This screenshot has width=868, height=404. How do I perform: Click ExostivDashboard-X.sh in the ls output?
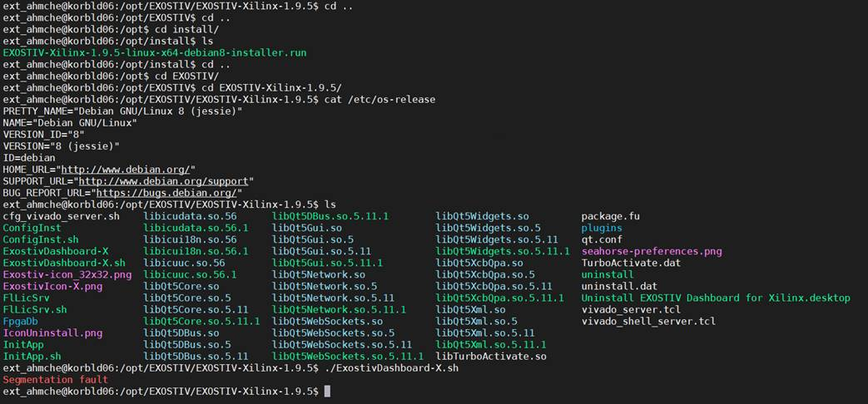tap(64, 263)
